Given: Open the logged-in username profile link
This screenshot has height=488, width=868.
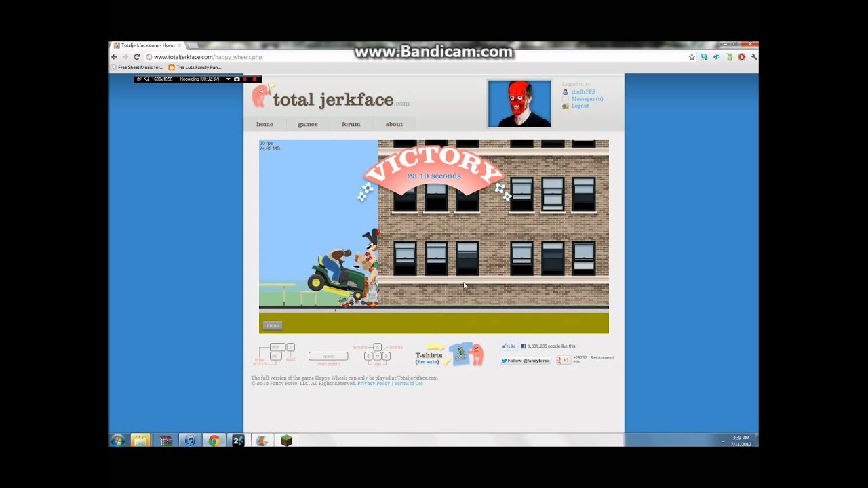Looking at the screenshot, I should 583,92.
